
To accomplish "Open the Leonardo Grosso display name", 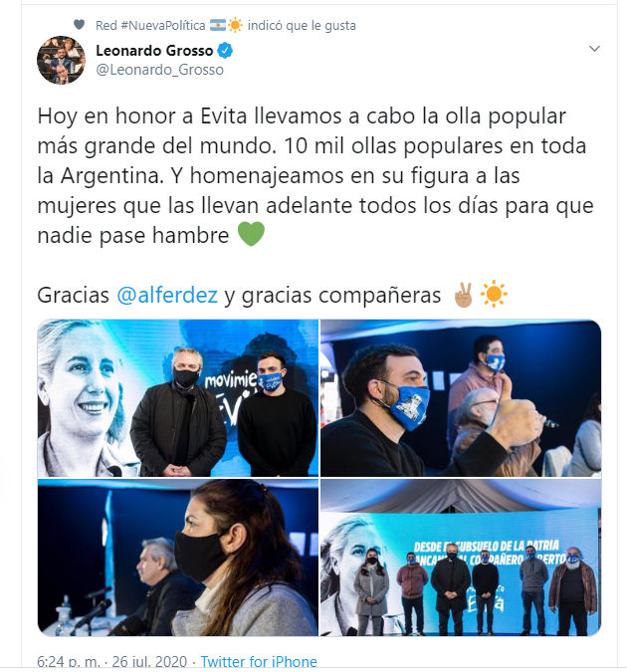I will [154, 51].
